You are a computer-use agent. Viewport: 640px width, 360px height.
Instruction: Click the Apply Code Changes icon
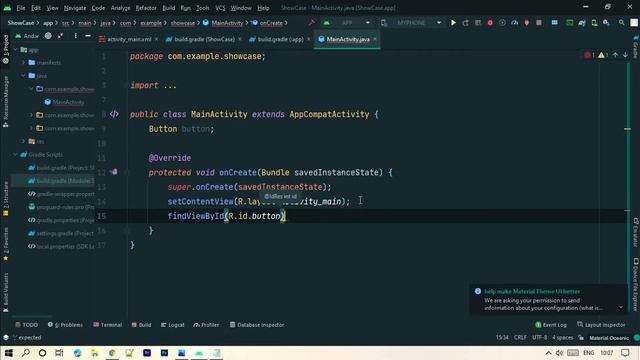478,23
